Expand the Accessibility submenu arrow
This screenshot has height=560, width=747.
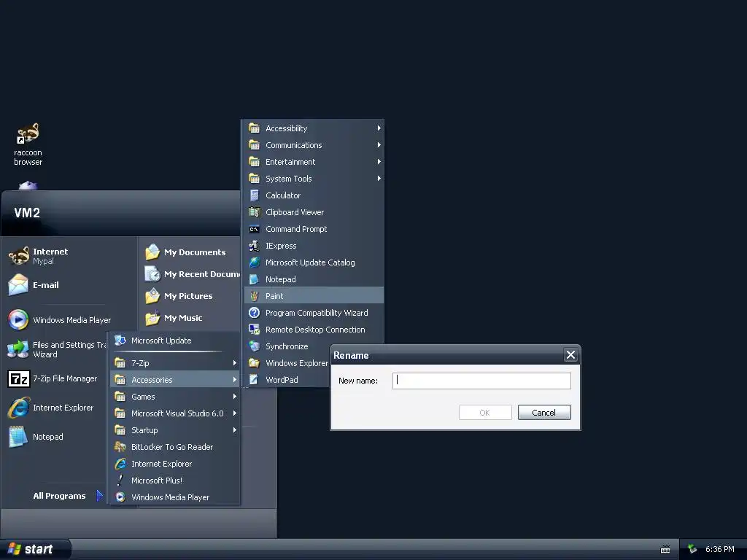click(379, 128)
